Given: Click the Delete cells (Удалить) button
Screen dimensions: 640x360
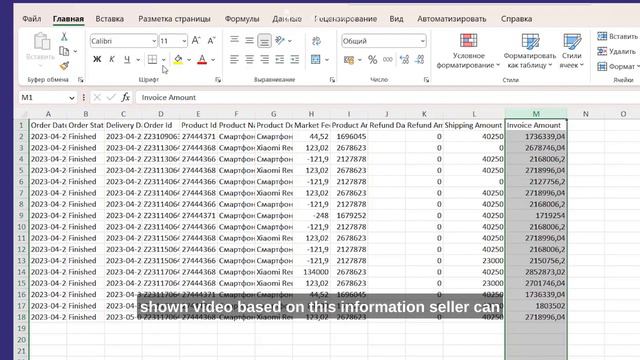Looking at the screenshot, I should point(616,51).
